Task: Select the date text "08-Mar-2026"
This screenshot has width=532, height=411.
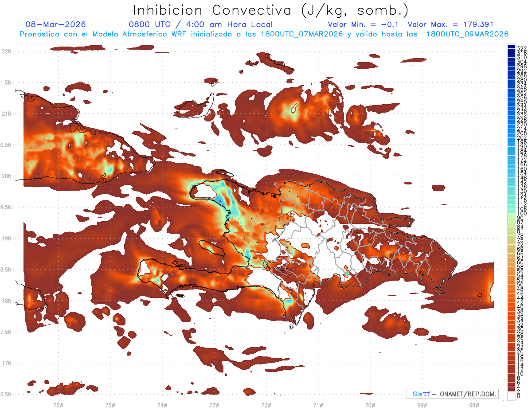Action: 56,25
